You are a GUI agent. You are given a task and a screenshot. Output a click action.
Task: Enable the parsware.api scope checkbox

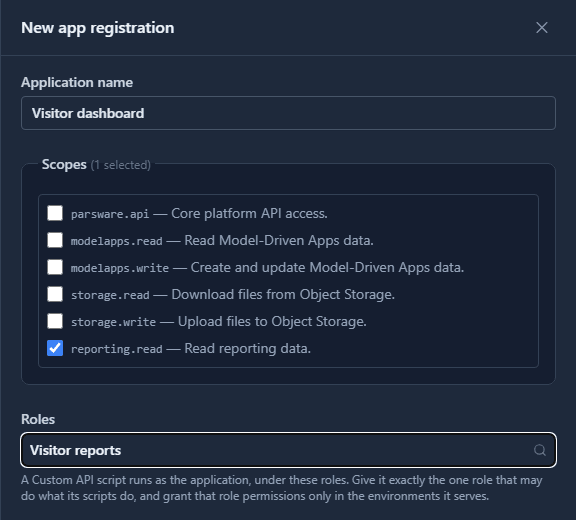click(x=55, y=213)
